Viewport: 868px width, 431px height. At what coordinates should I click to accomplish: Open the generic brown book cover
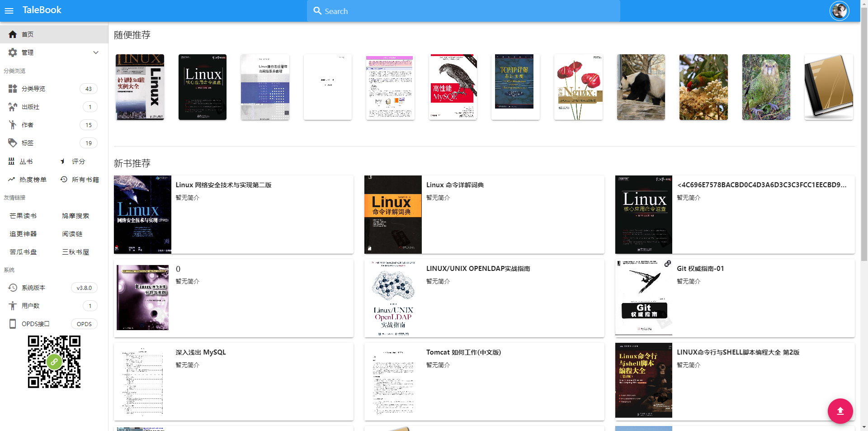click(829, 87)
